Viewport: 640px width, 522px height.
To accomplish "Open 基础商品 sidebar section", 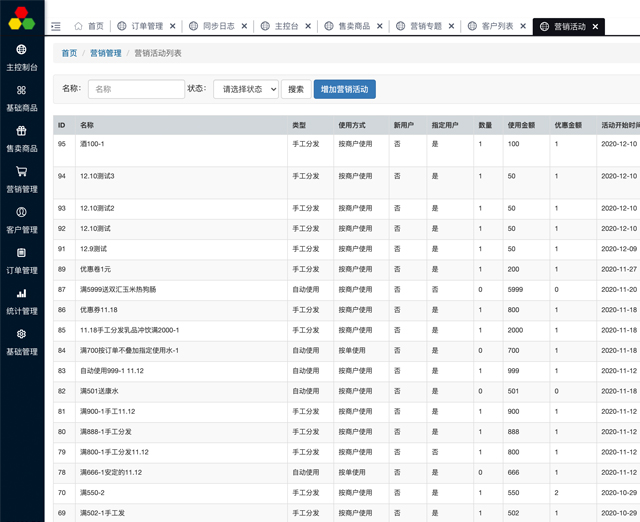I will 22,98.
